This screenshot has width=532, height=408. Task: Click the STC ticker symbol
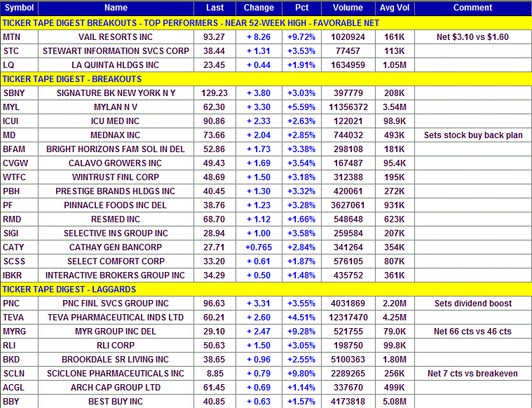click(11, 51)
